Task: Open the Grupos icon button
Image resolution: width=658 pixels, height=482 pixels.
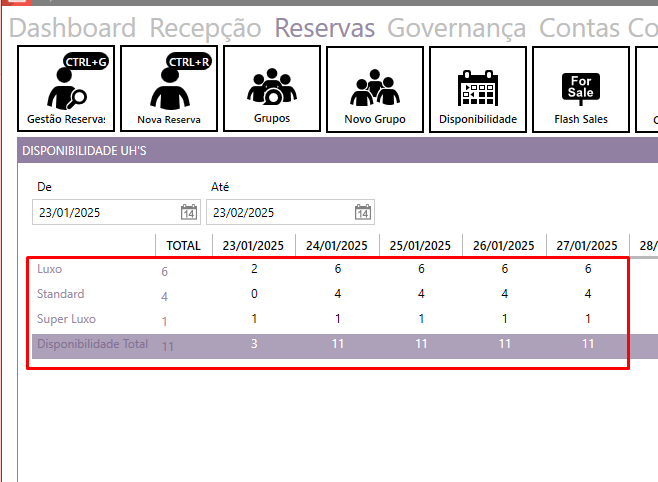Action: coord(272,89)
